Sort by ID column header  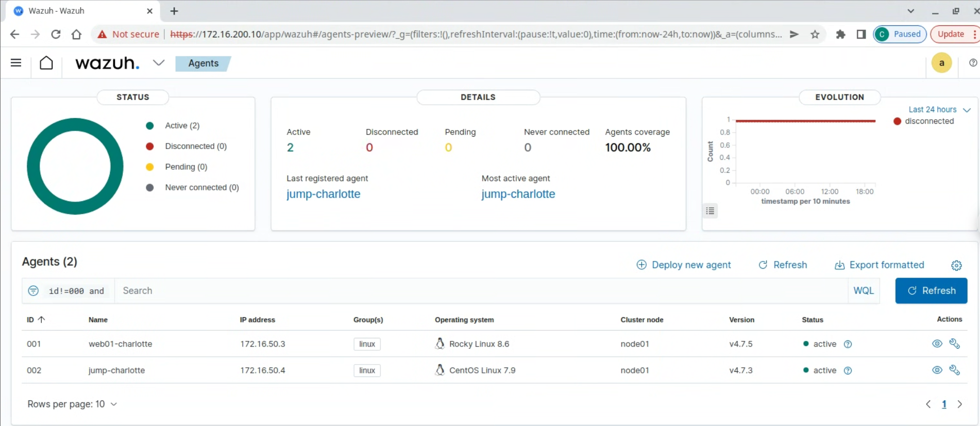(36, 320)
